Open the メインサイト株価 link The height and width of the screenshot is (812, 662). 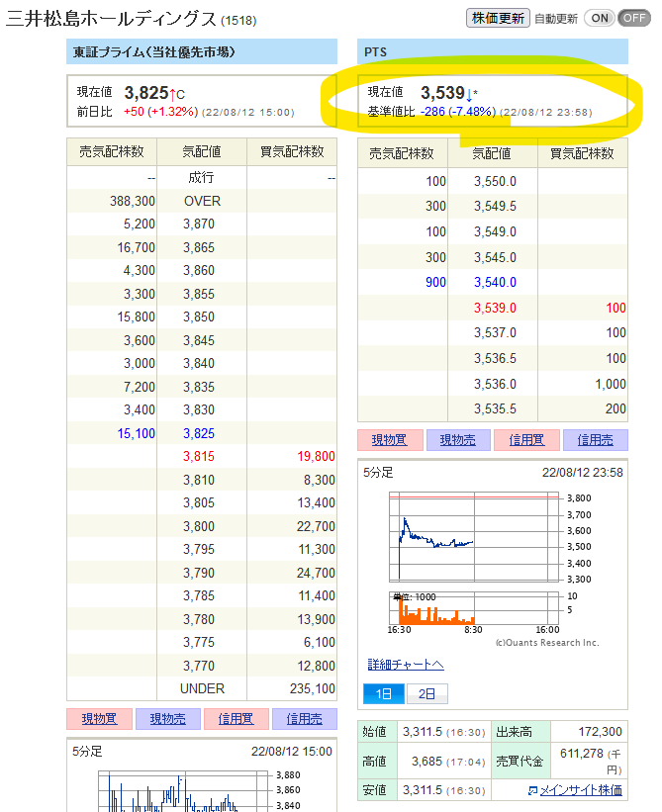(x=581, y=790)
